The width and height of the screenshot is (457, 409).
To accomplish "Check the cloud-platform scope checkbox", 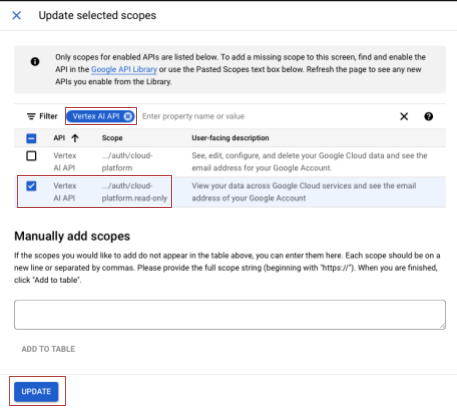I will [31, 156].
